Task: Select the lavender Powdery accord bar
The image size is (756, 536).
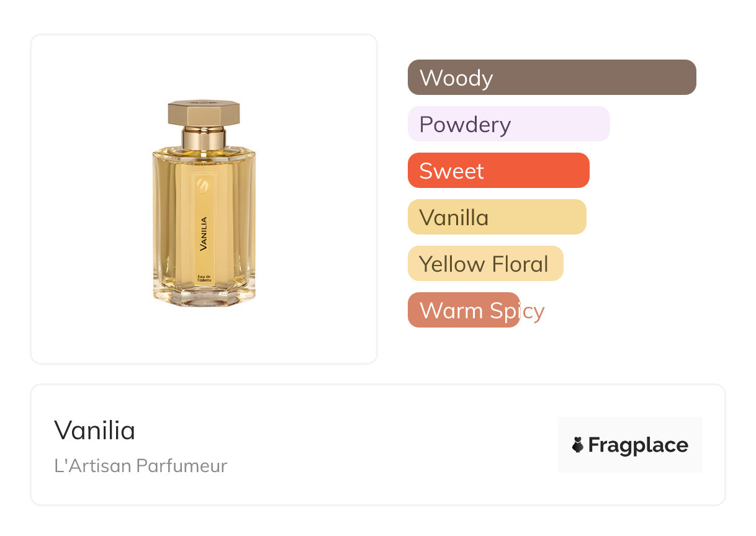Action: [508, 124]
